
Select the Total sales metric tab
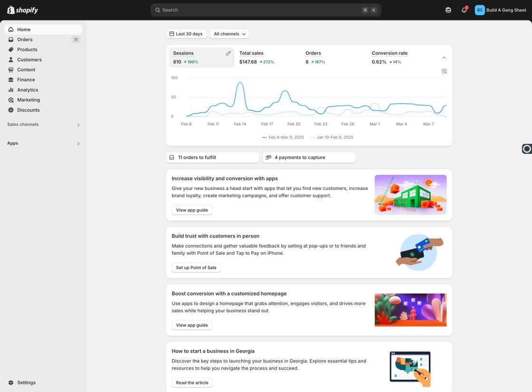268,57
